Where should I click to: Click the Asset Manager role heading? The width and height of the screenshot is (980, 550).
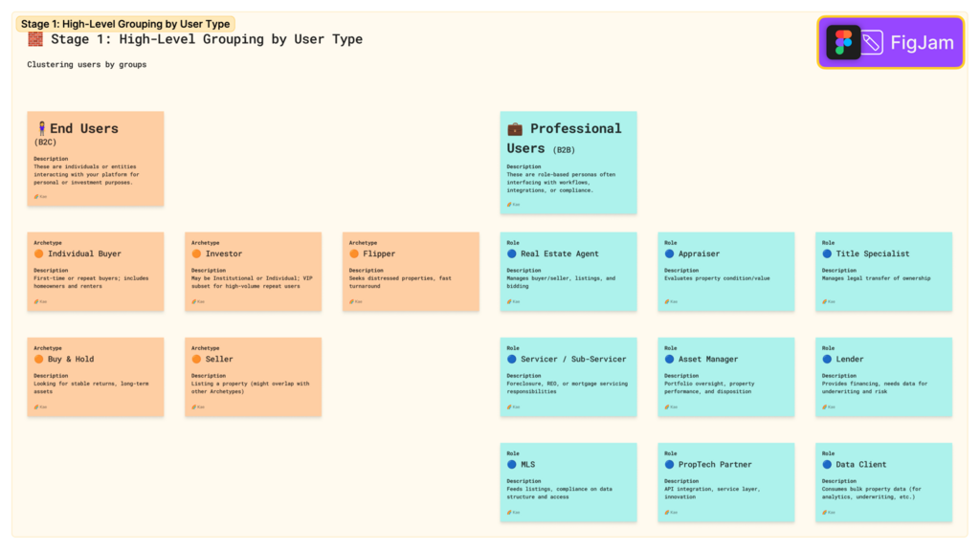pos(708,360)
